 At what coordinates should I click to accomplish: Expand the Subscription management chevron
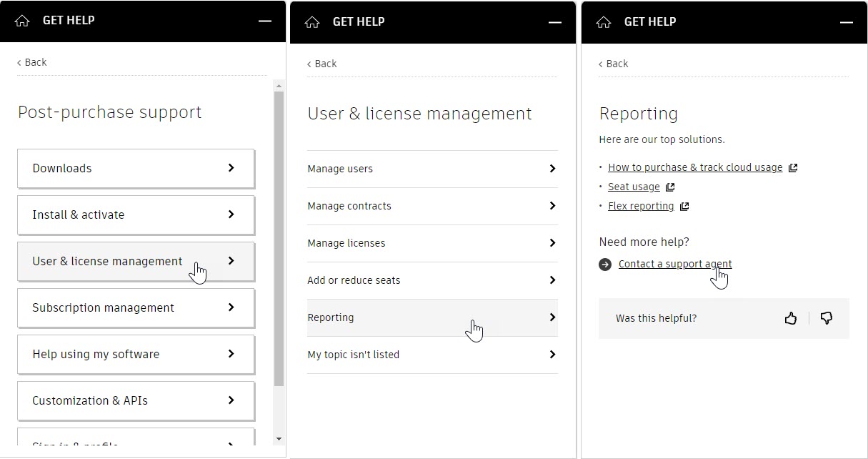click(231, 307)
